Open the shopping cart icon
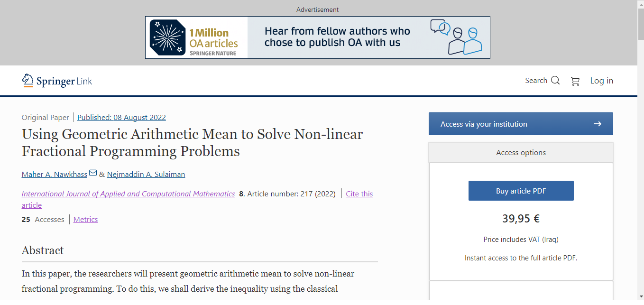Image resolution: width=644 pixels, height=305 pixels. tap(575, 81)
